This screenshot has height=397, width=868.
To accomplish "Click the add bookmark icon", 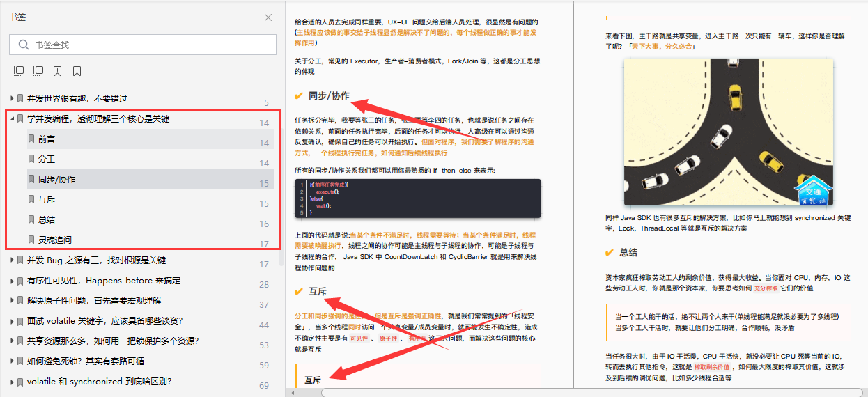I will click(58, 71).
